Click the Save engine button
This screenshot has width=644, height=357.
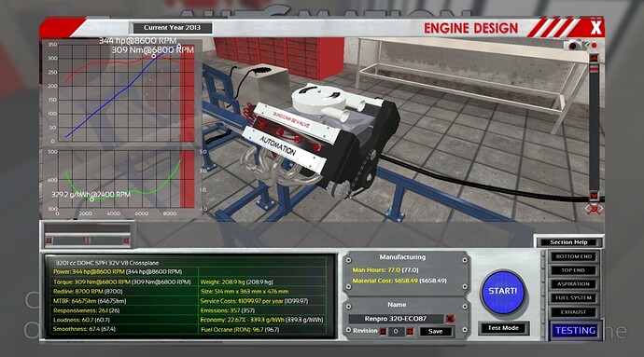pos(435,332)
